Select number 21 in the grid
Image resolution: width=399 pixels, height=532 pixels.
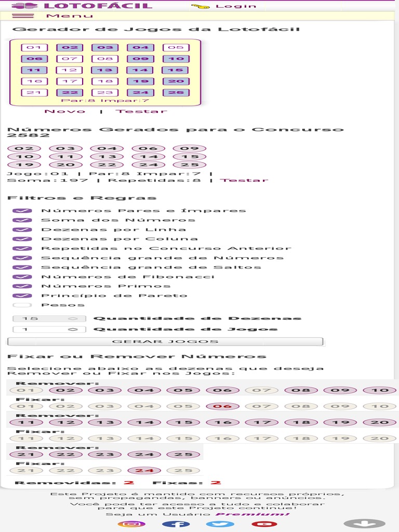34,92
